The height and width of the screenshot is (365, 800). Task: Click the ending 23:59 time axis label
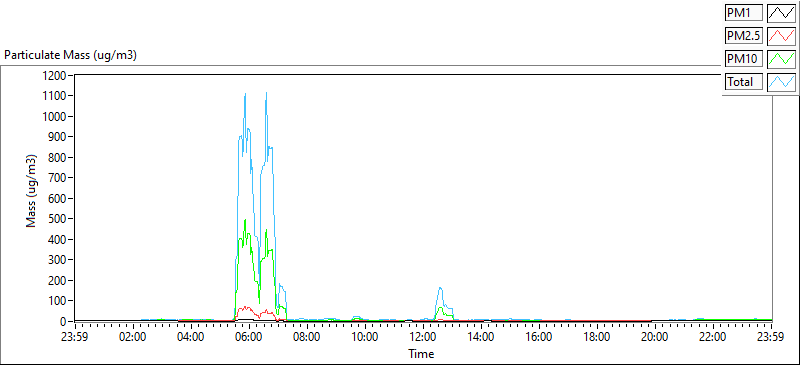click(771, 337)
